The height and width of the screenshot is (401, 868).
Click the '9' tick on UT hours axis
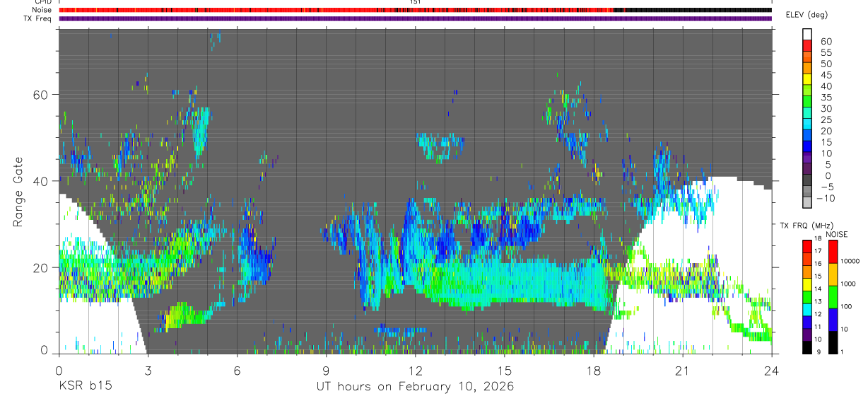(x=327, y=371)
